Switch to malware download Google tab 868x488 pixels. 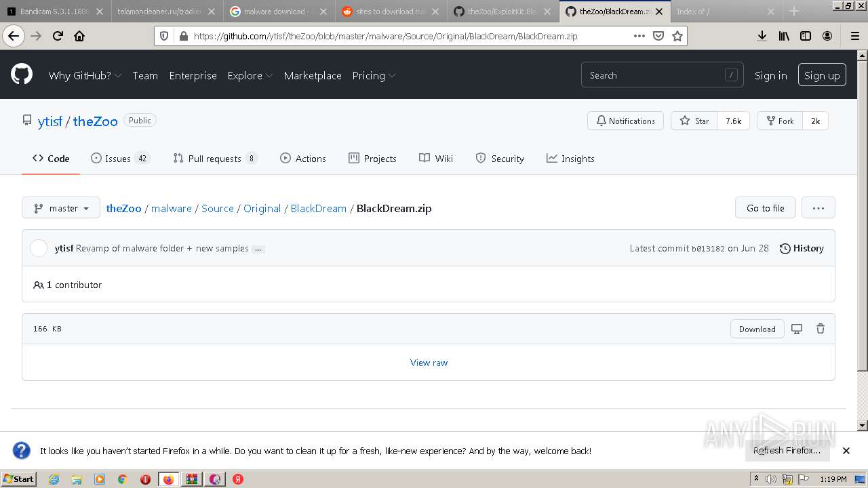[278, 12]
